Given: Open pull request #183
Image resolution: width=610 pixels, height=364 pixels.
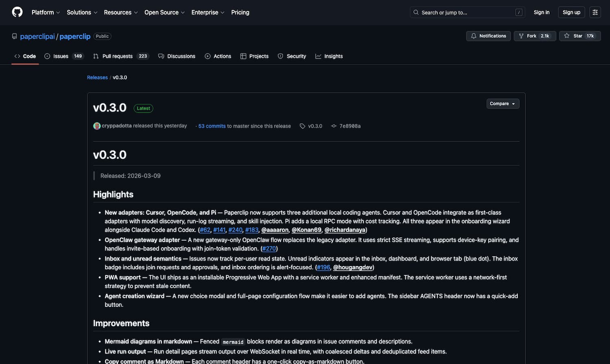Looking at the screenshot, I should click(252, 230).
